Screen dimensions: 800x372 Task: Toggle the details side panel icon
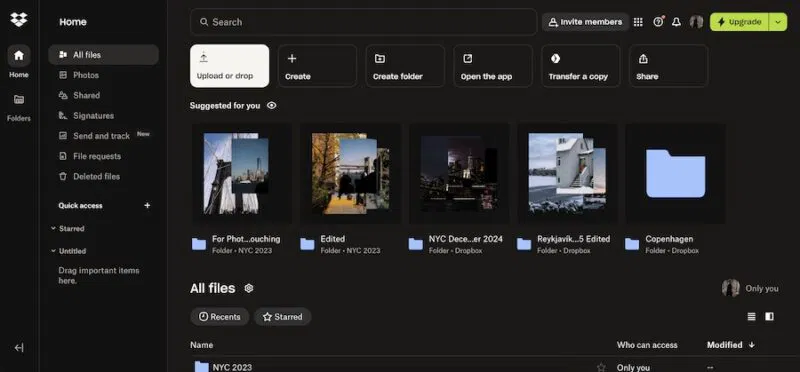coord(769,316)
